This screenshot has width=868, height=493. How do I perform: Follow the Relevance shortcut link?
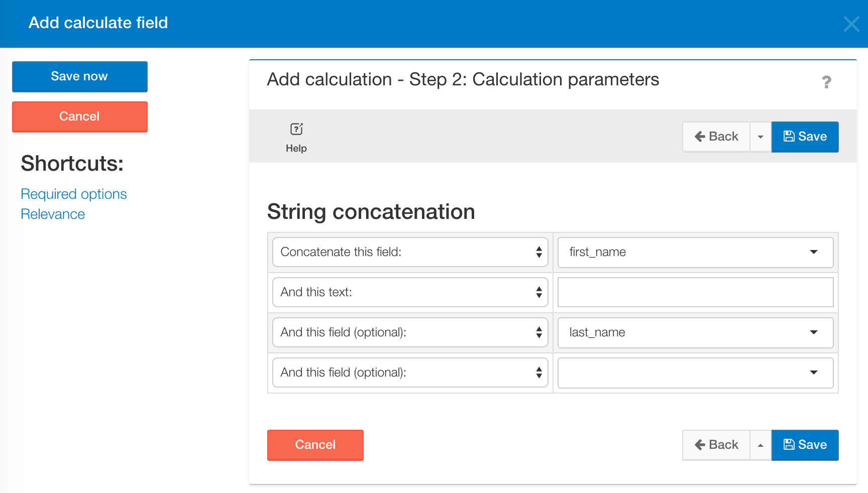53,214
